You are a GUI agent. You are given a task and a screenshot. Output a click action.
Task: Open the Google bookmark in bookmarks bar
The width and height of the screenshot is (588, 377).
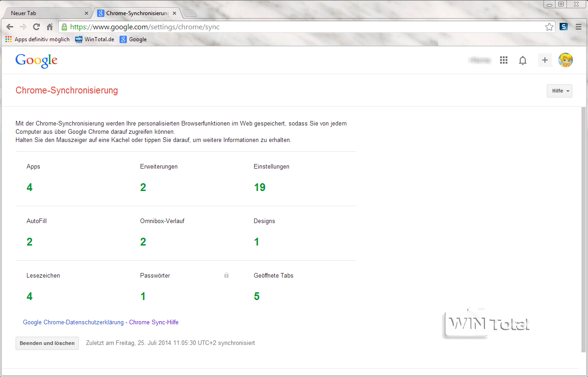click(x=133, y=39)
